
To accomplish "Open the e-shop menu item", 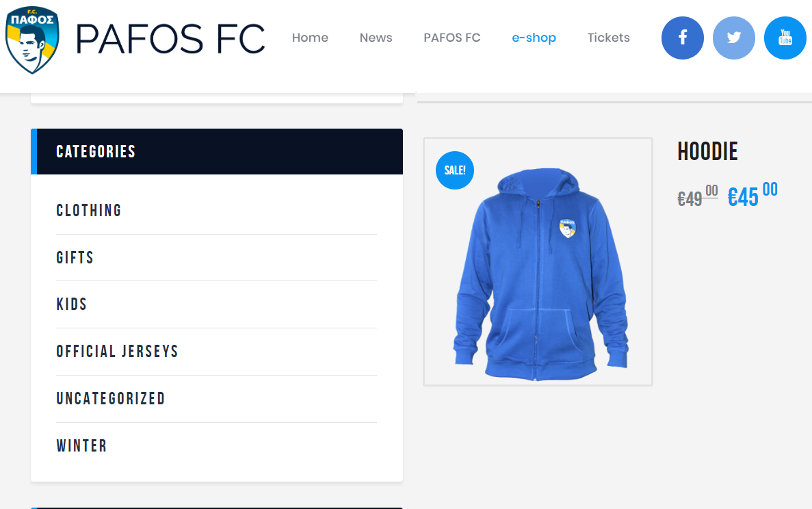I will click(x=534, y=38).
